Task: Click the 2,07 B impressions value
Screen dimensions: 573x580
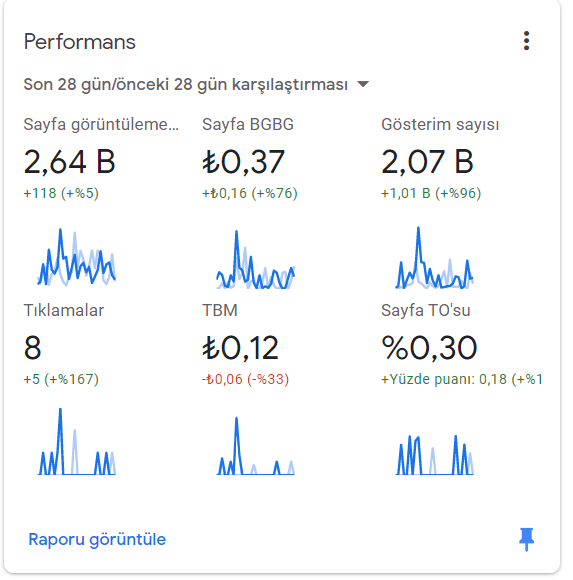Action: [x=427, y=162]
